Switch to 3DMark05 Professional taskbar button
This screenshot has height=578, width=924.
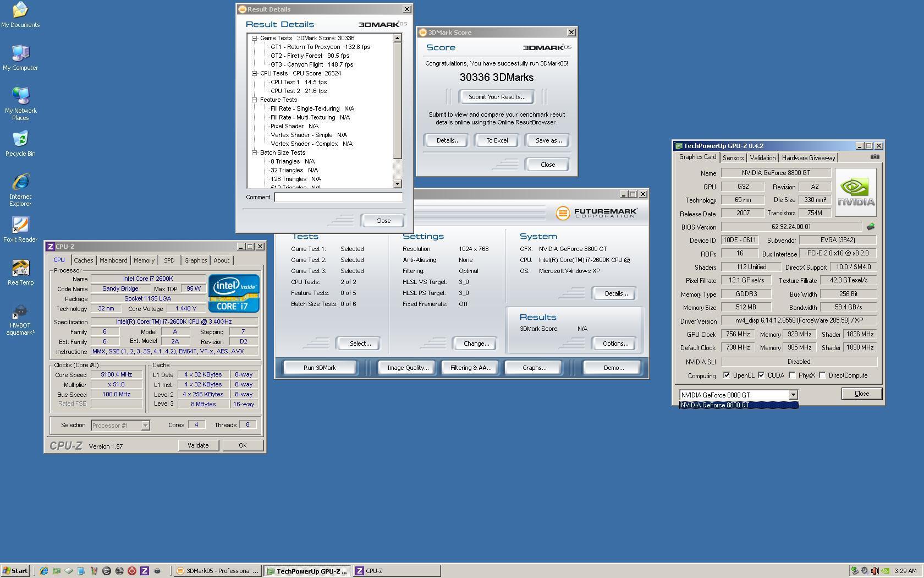tap(218, 571)
